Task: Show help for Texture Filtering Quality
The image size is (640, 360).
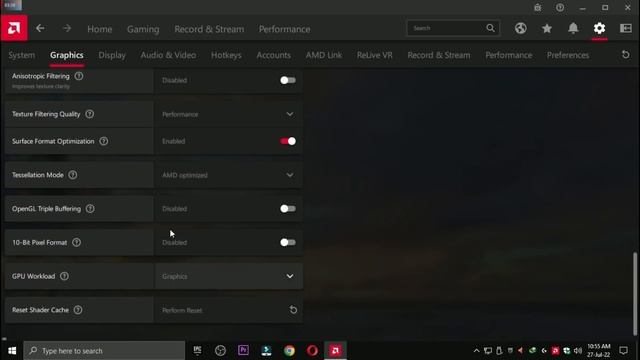Action: coord(89,114)
